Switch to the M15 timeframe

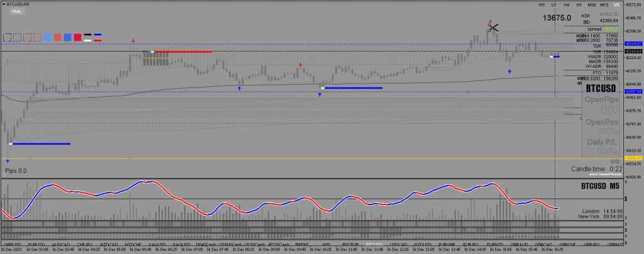603,5
